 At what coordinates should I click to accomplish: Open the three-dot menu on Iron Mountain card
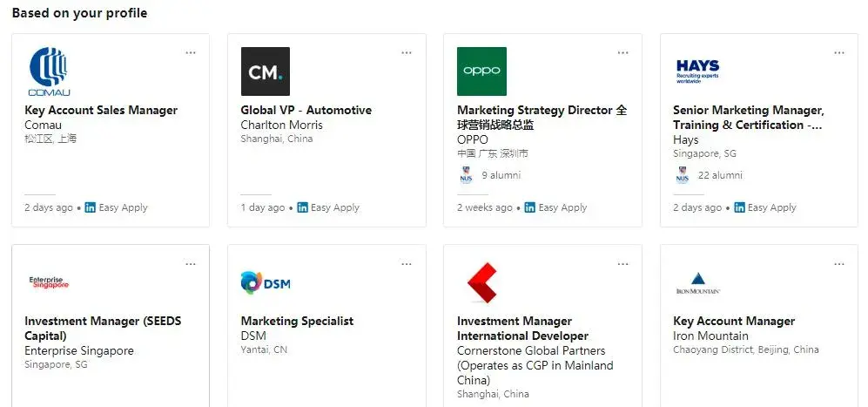click(839, 264)
